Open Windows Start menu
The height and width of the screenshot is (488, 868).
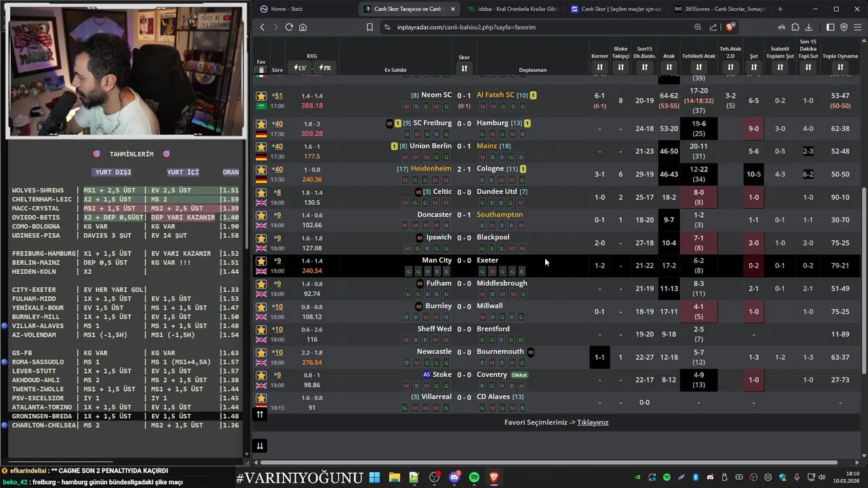[x=374, y=478]
